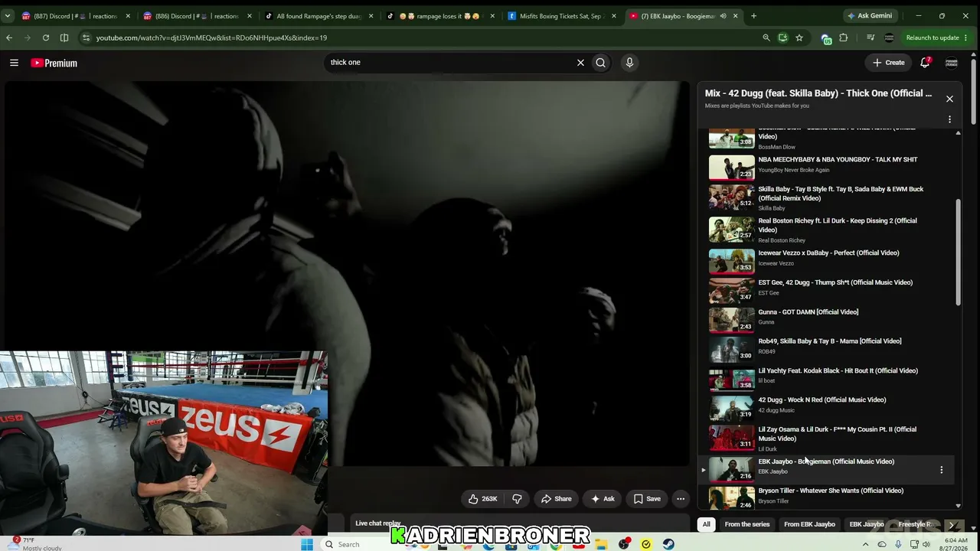Image resolution: width=980 pixels, height=551 pixels.
Task: Click Ask Gemini button
Action: [x=870, y=16]
